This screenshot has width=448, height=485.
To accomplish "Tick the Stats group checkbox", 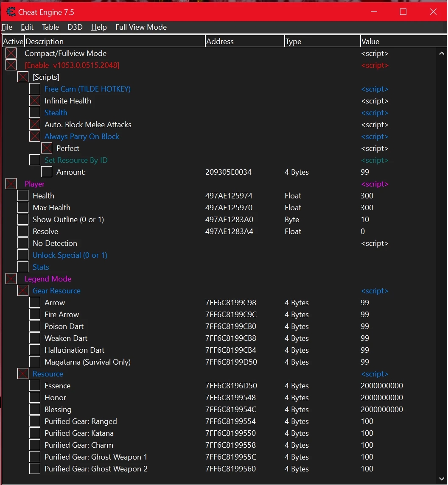I will (23, 267).
